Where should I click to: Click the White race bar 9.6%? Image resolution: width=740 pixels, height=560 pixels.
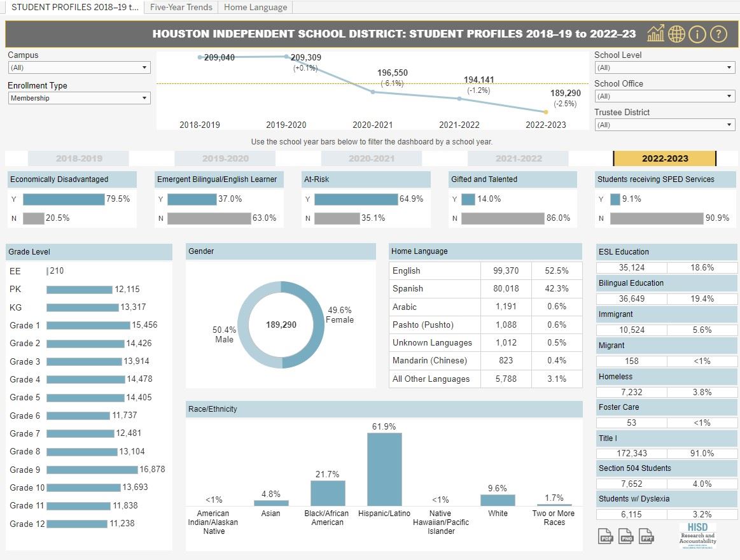[498, 500]
